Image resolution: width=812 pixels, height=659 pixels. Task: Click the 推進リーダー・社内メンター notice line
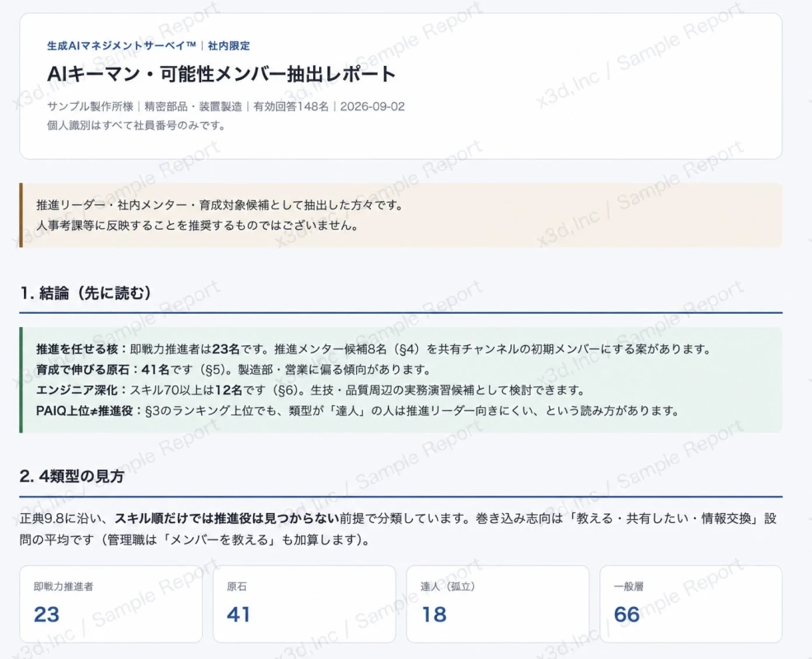220,205
